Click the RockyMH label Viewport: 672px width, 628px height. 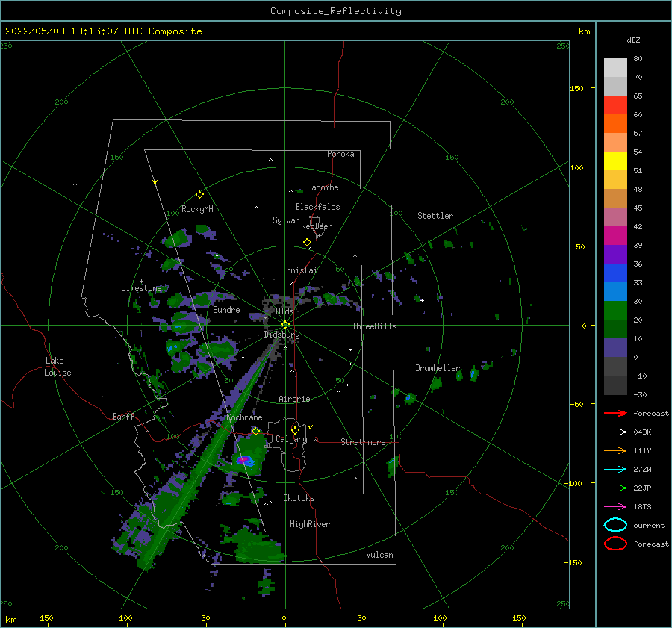point(197,209)
